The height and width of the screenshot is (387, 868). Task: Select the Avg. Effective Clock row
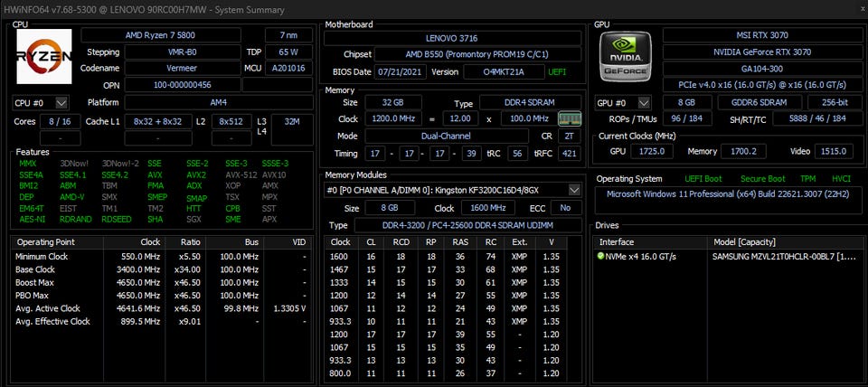pyautogui.click(x=161, y=322)
